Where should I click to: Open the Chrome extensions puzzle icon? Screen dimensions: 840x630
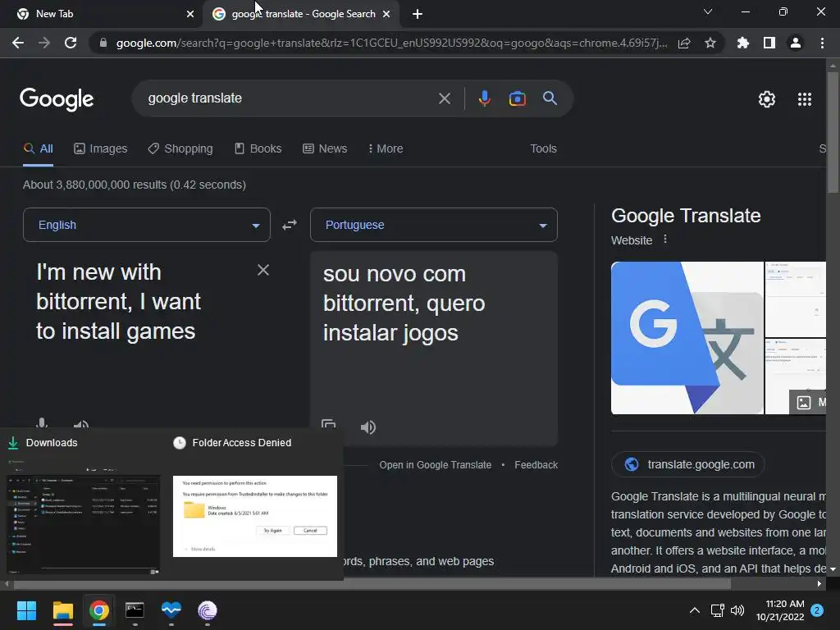(x=743, y=43)
